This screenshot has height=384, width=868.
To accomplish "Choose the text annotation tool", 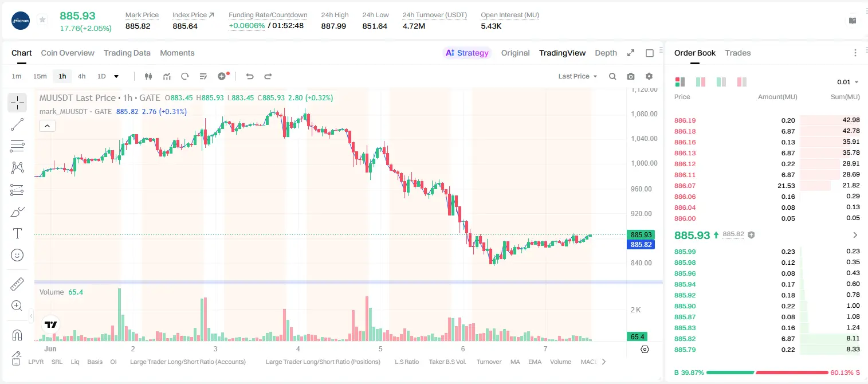I will pyautogui.click(x=17, y=233).
